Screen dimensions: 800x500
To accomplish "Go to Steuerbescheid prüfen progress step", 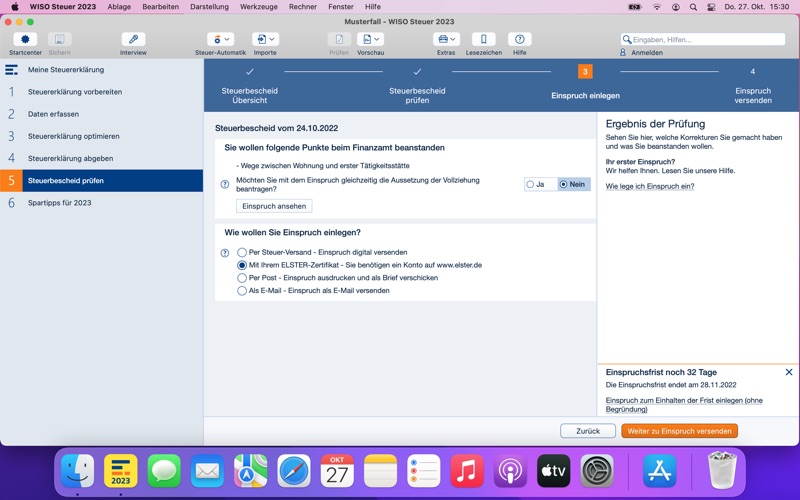I will pyautogui.click(x=417, y=86).
